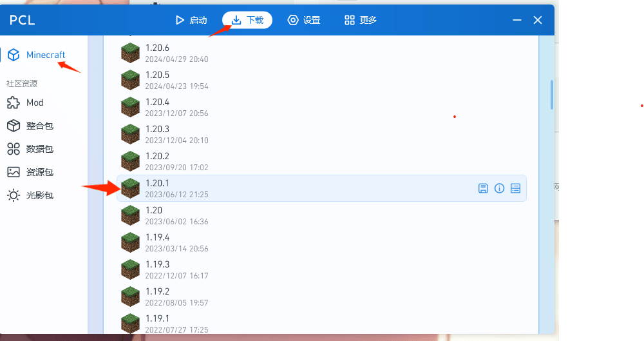Click the grass block icon for 1.20.6
Image resolution: width=644 pixels, height=341 pixels.
(x=130, y=53)
